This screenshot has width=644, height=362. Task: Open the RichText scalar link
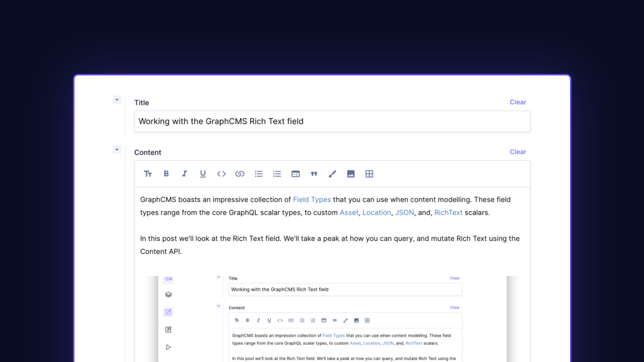pyautogui.click(x=448, y=212)
